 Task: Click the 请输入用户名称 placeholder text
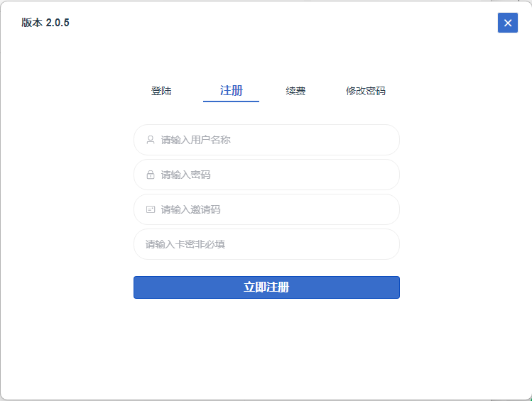point(196,140)
